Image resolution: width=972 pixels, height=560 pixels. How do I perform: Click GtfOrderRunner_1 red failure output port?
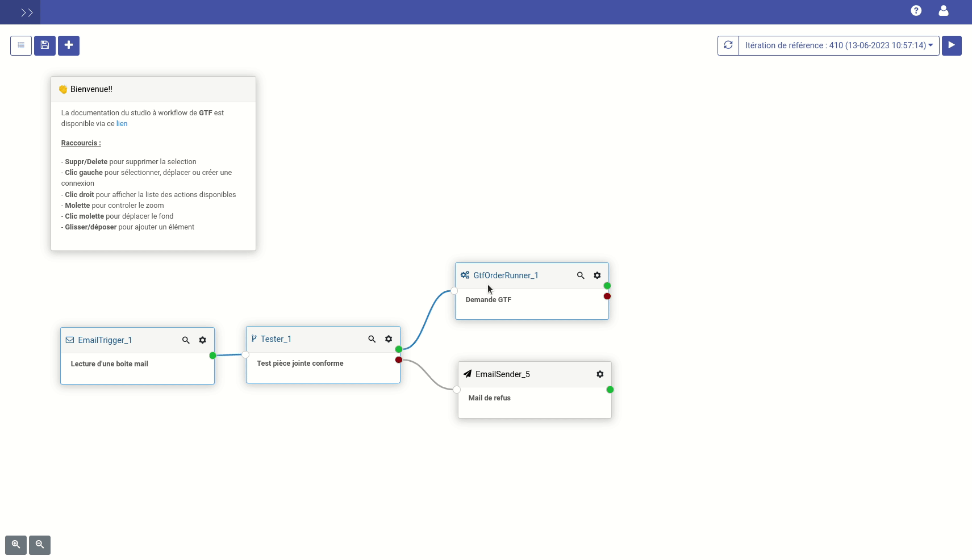607,296
